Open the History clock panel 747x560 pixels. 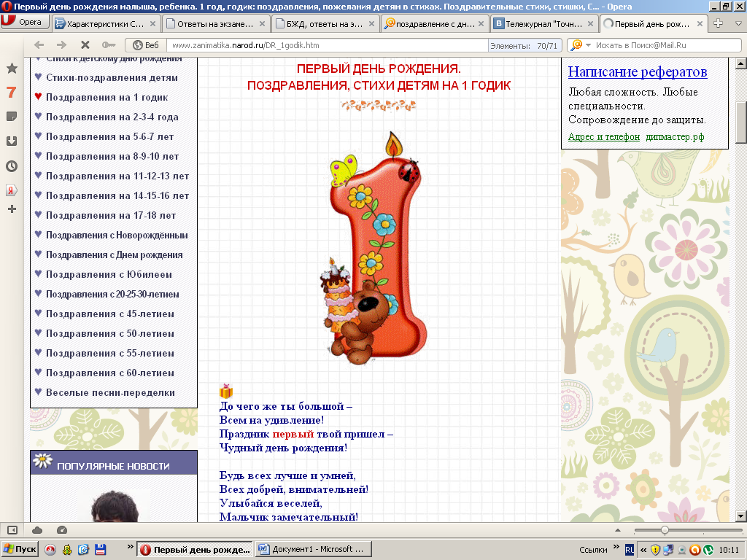click(x=12, y=166)
